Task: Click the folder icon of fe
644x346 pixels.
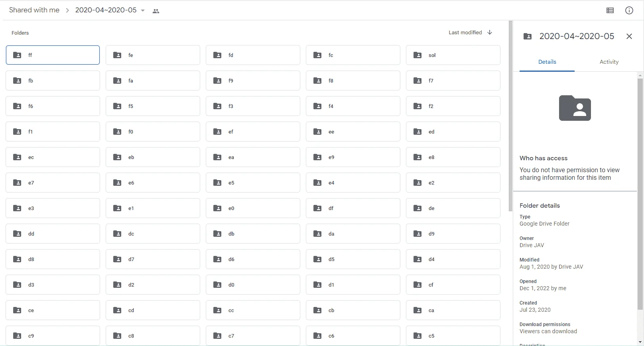Action: (x=117, y=55)
